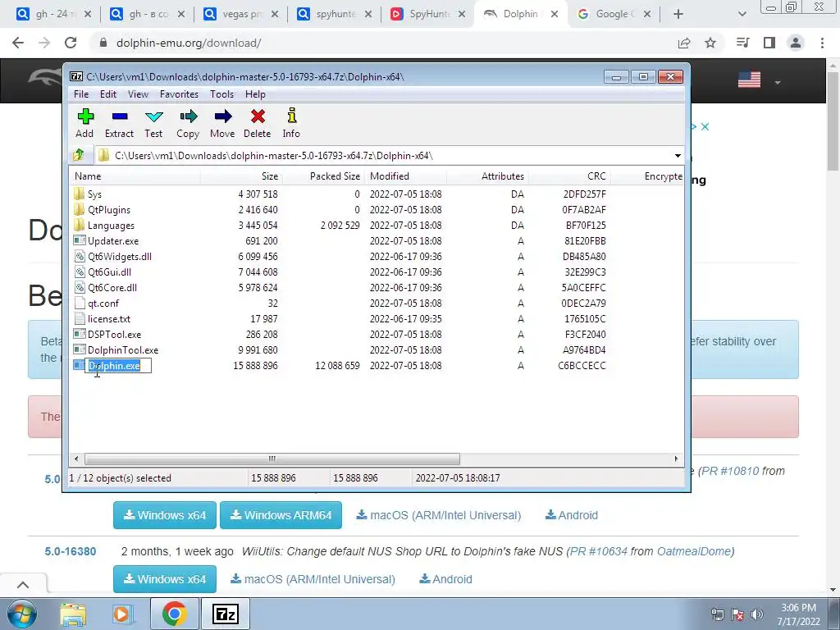Switch to the SpyHunter Chrome tab with the red icon
This screenshot has width=840, height=630.
[x=427, y=14]
